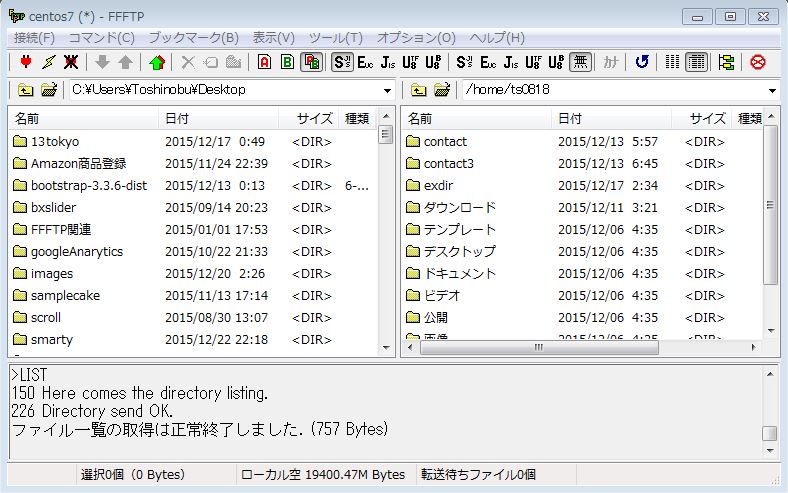The height and width of the screenshot is (493, 788).
Task: Open the ツール(T) menu
Action: click(336, 38)
